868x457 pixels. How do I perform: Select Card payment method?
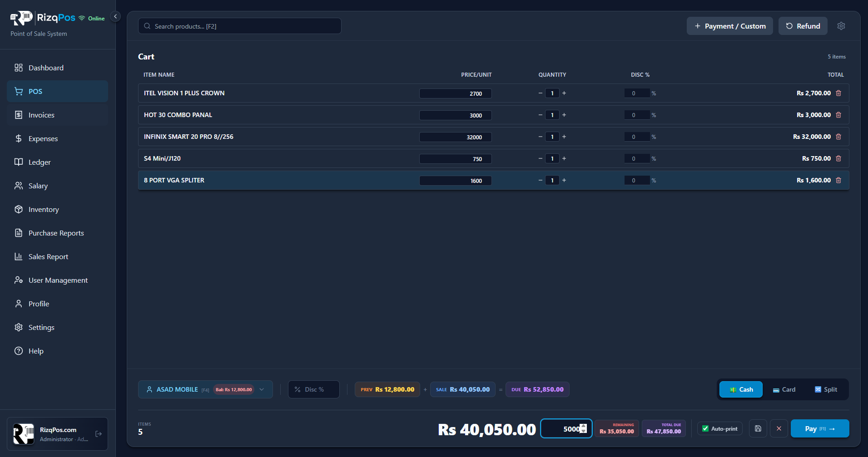click(784, 389)
